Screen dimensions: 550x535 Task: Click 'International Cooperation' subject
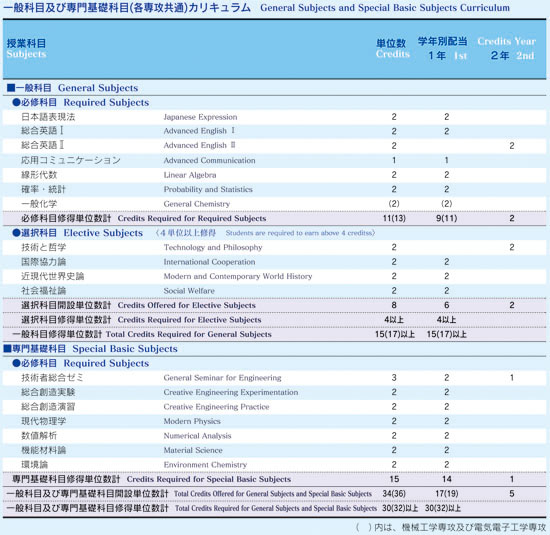209,262
